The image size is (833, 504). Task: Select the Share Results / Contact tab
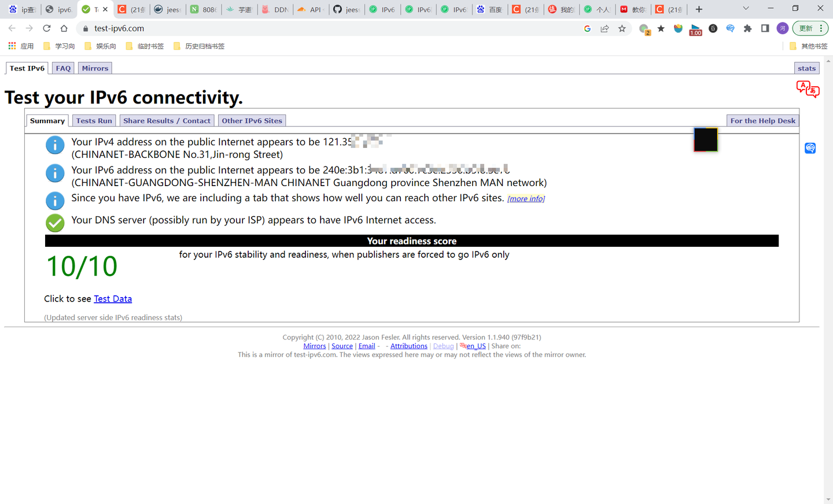[167, 121]
